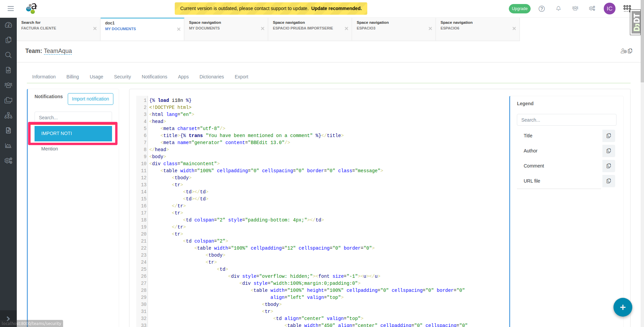Click the dashboard gauge sidebar icon
The image size is (644, 327).
[x=8, y=25]
